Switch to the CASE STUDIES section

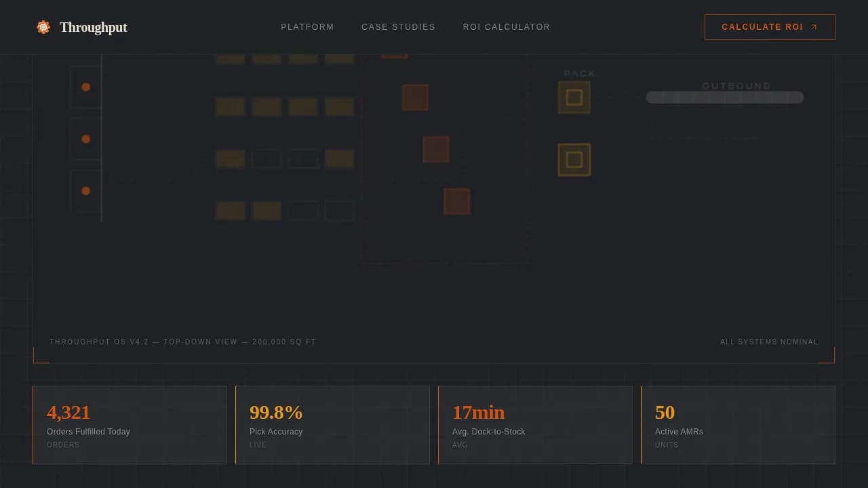click(398, 27)
